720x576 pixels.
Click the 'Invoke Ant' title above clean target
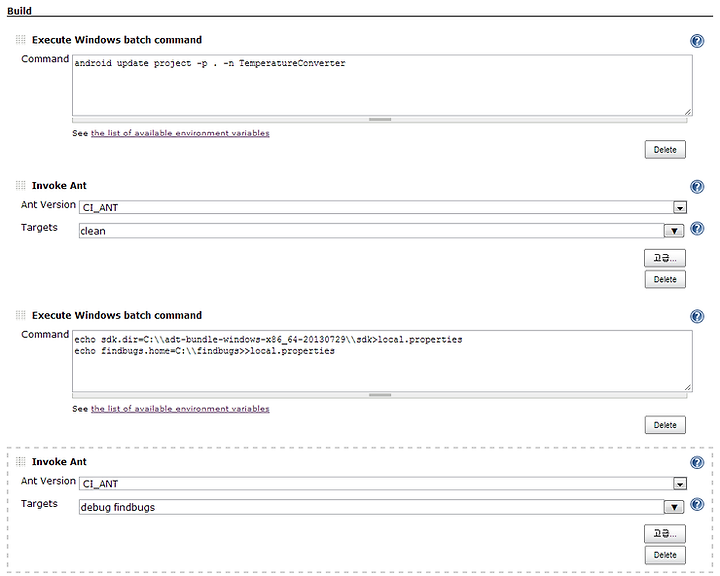click(59, 186)
